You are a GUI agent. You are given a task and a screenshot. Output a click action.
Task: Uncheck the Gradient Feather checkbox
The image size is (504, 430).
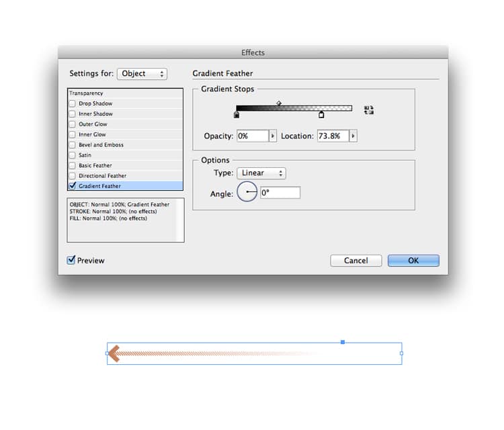coord(73,185)
